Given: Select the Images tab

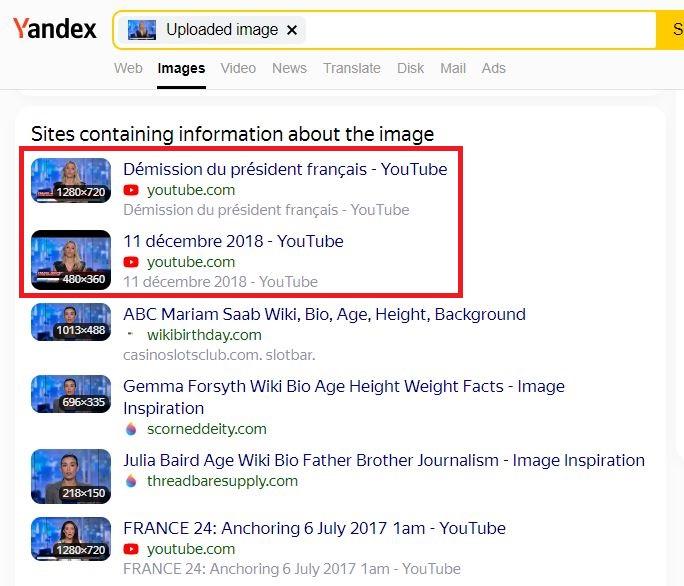Looking at the screenshot, I should [181, 68].
